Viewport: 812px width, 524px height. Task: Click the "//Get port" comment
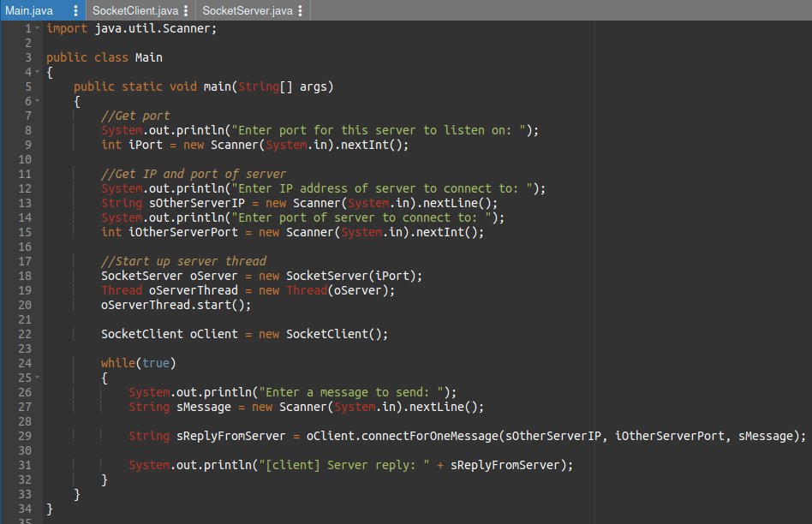135,116
